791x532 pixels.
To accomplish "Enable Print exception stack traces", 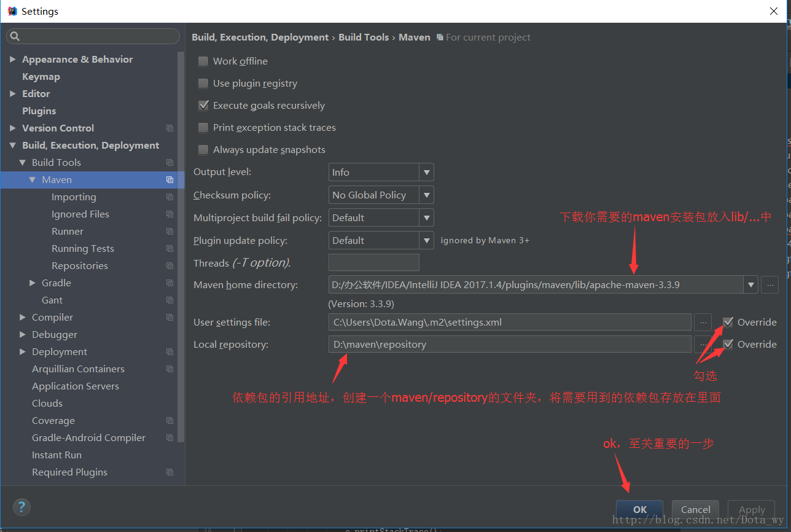I will tap(203, 128).
